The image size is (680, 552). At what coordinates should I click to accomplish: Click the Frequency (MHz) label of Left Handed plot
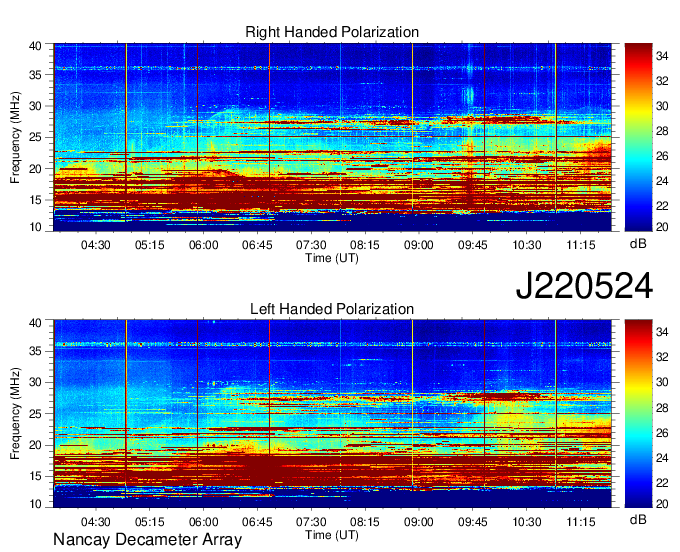click(15, 414)
